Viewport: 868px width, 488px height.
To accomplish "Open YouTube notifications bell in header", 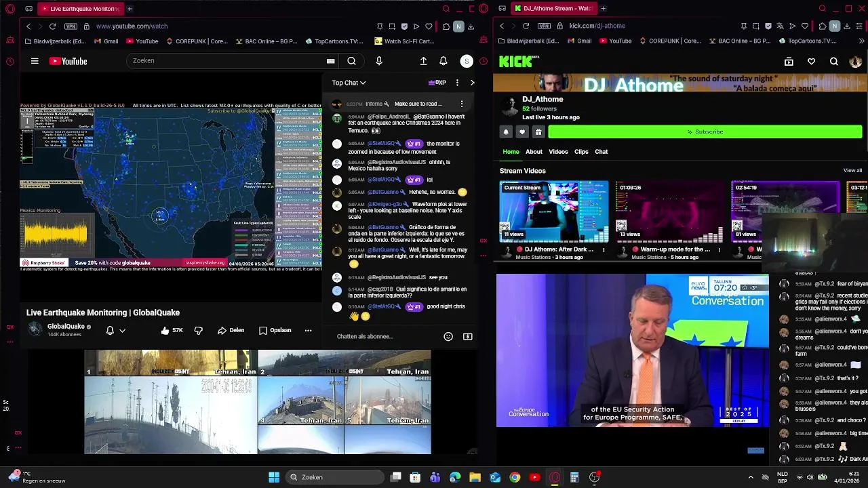I will 443,61.
